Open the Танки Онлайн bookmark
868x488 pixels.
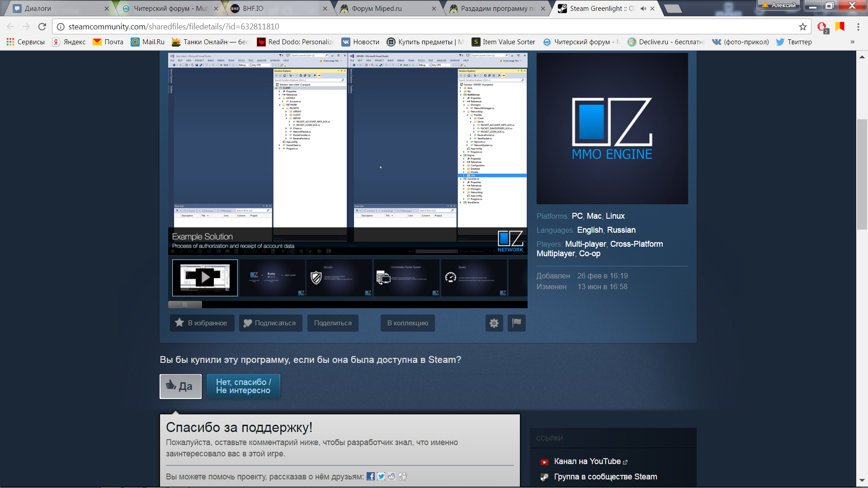[210, 42]
